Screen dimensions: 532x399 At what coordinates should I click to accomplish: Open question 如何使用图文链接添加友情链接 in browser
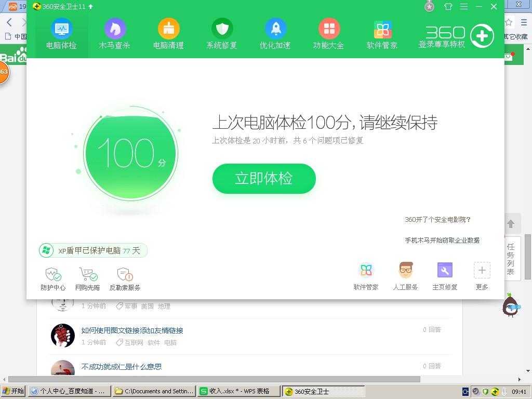click(x=132, y=330)
